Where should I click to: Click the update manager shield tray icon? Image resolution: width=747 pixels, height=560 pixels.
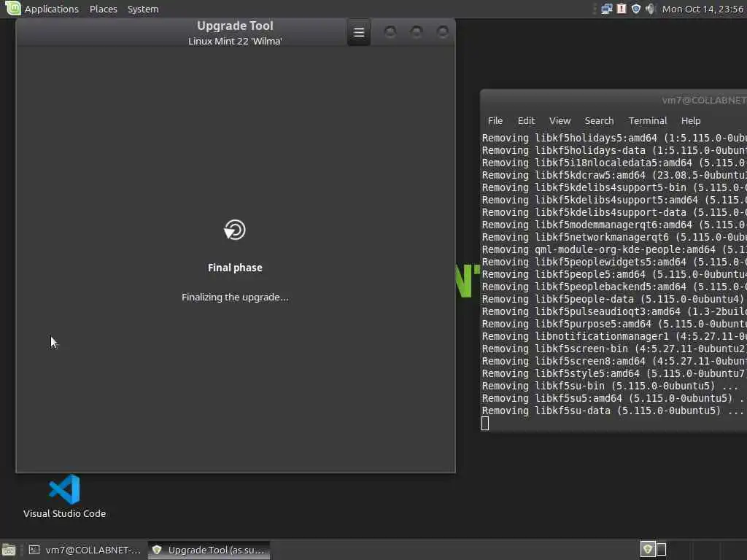(x=635, y=9)
